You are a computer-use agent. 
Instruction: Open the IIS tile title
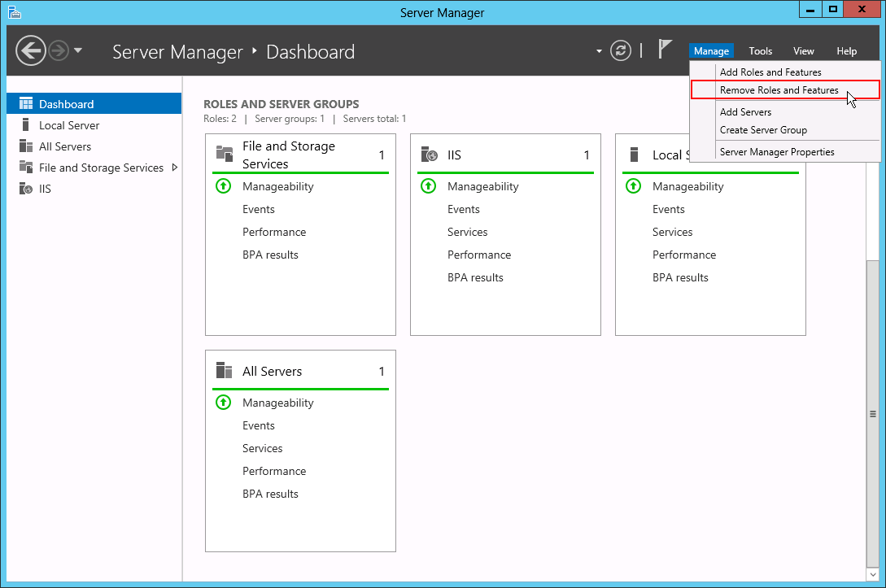[454, 155]
